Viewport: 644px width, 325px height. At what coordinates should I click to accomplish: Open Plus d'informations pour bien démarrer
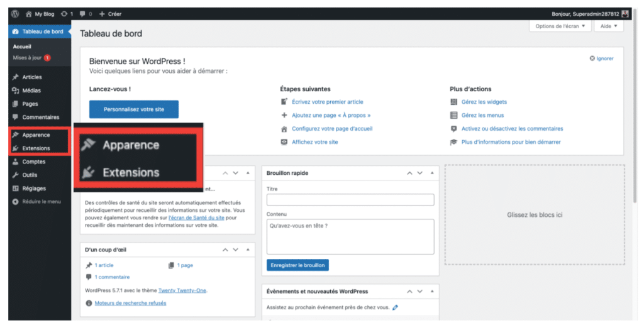point(511,142)
